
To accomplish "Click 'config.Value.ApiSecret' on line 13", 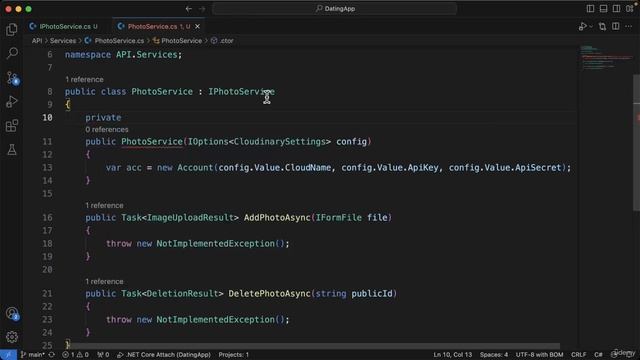I will point(505,168).
